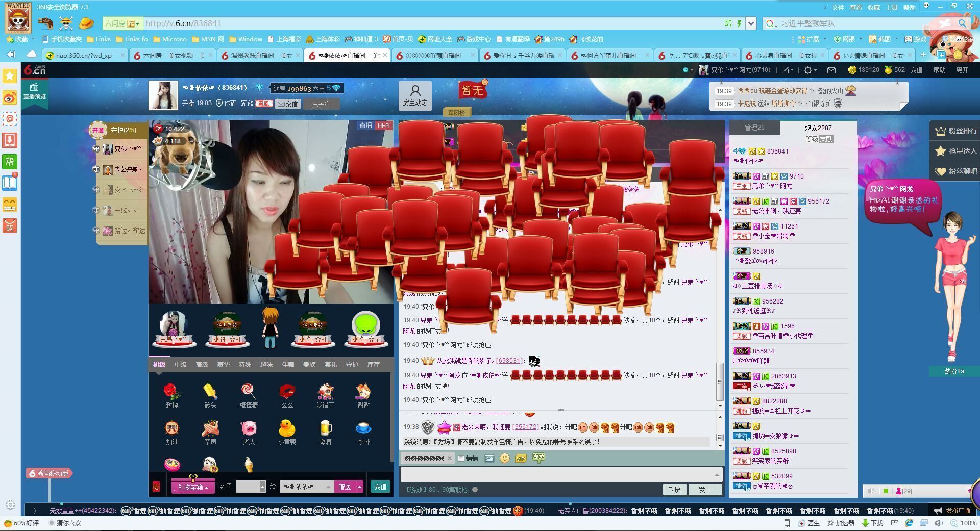Select the brick (砖头) gift
Screen dimensions: 980x531
pyautogui.click(x=210, y=395)
